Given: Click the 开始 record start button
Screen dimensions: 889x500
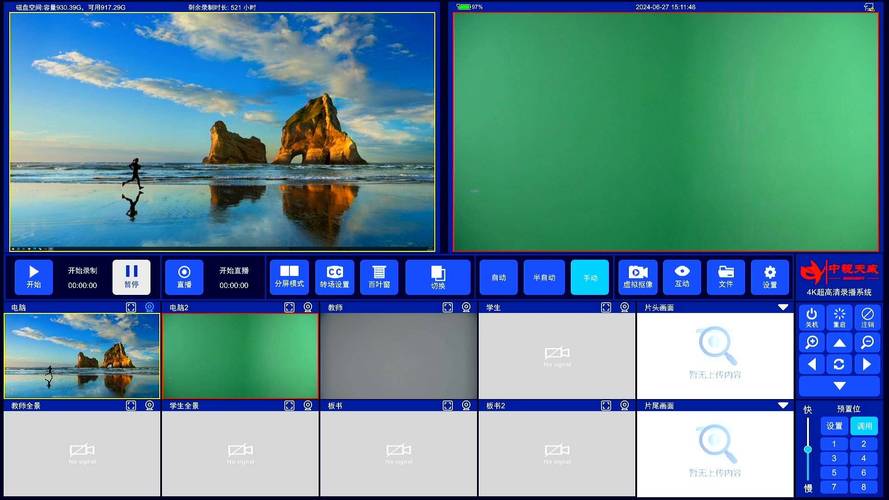Looking at the screenshot, I should click(33, 277).
